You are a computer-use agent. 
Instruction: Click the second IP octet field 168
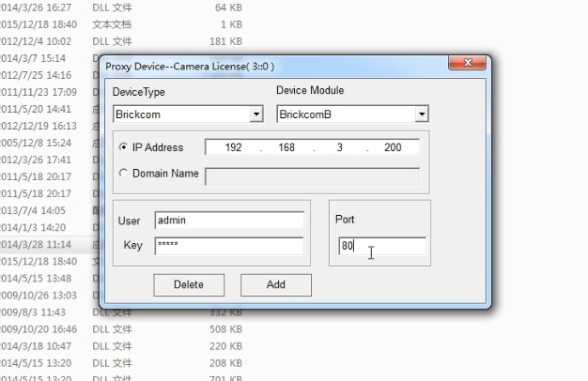tap(286, 147)
